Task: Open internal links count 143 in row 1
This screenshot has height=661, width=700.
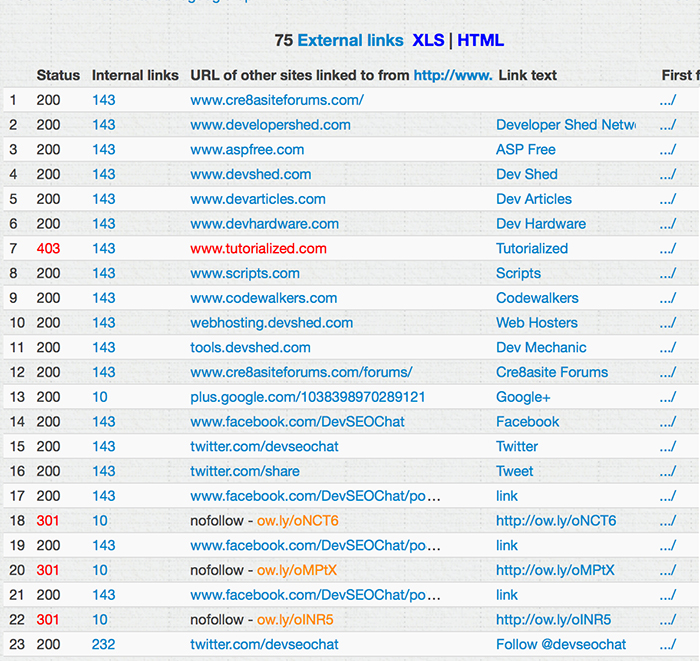Action: tap(104, 100)
